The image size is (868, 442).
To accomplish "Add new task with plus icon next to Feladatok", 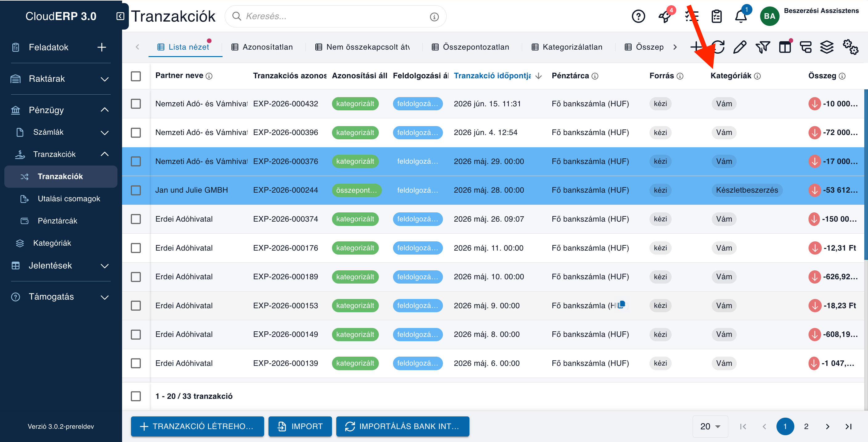I will pos(101,47).
